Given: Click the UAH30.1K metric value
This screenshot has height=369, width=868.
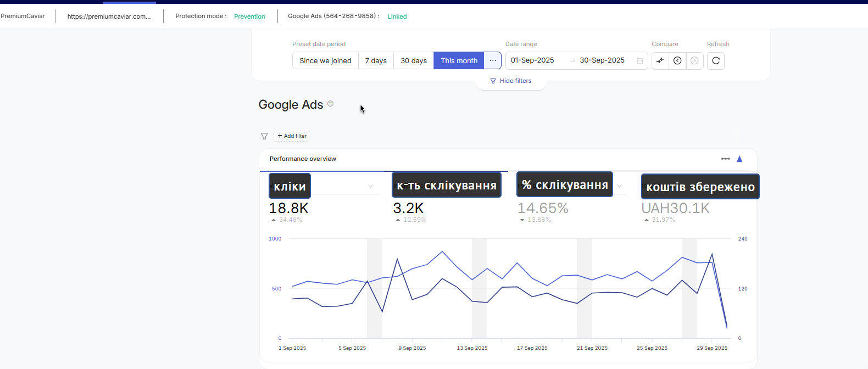Looking at the screenshot, I should 675,208.
